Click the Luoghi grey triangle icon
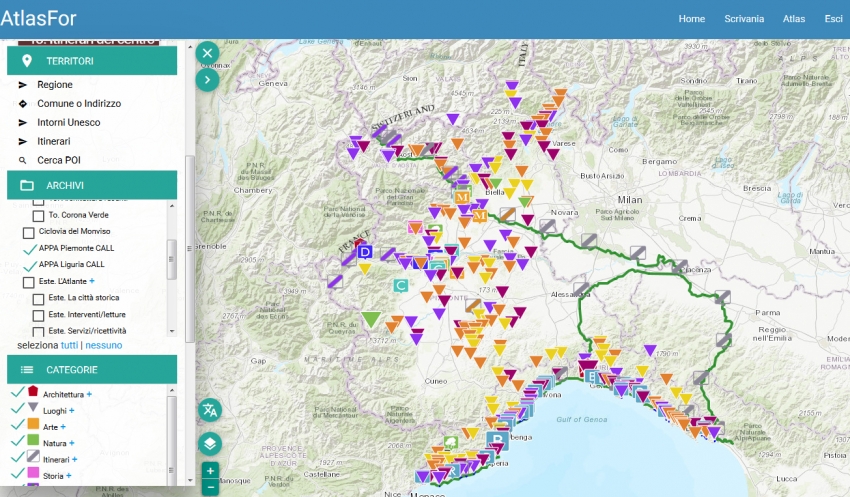The height and width of the screenshot is (497, 850). [x=33, y=407]
